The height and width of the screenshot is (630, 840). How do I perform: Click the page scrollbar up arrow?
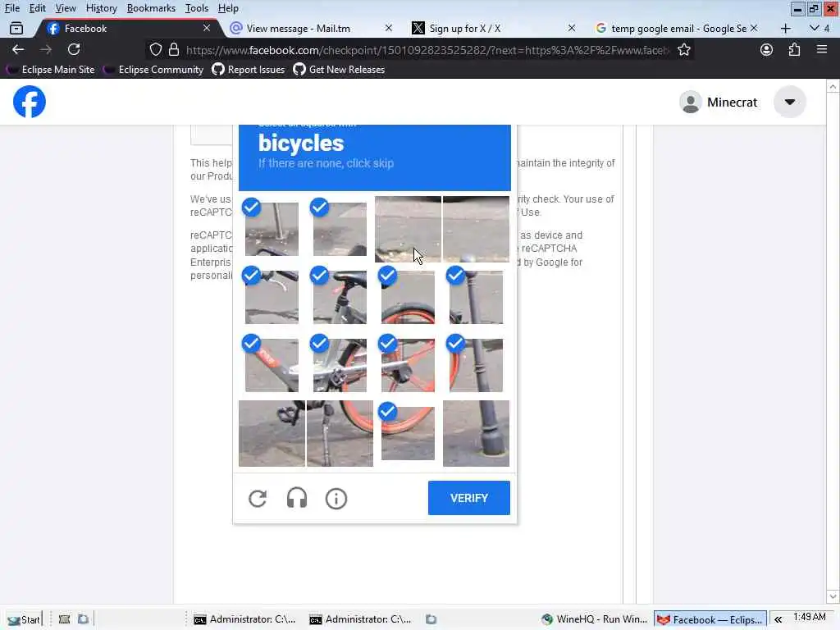coord(833,86)
